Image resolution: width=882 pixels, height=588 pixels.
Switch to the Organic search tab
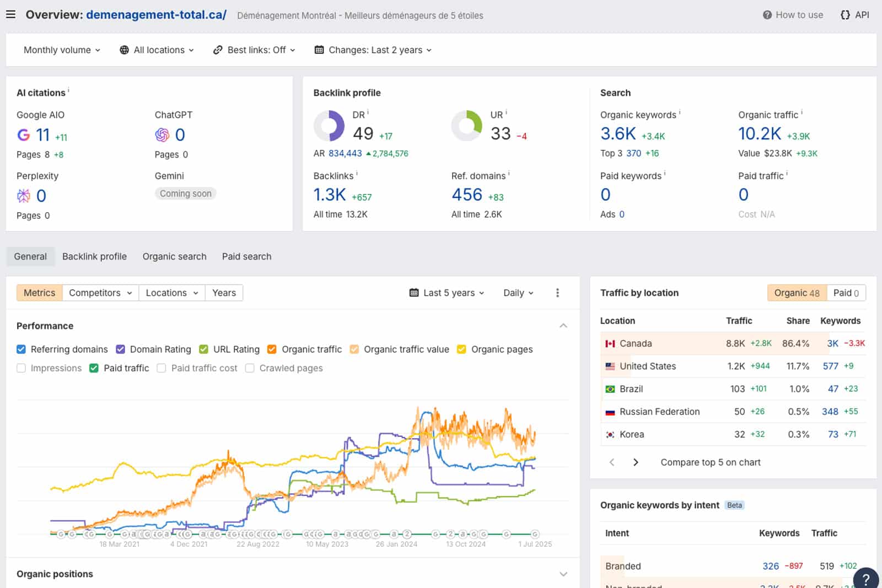point(174,256)
